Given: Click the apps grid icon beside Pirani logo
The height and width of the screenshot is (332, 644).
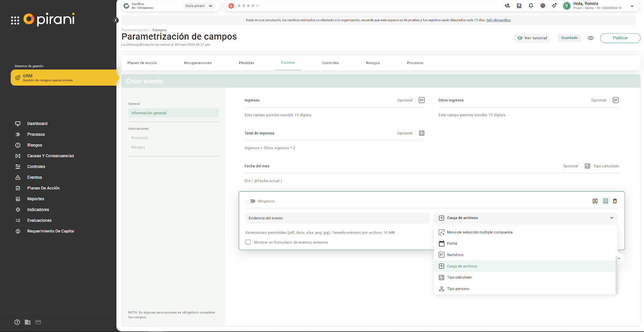Looking at the screenshot, I should 15,21.
